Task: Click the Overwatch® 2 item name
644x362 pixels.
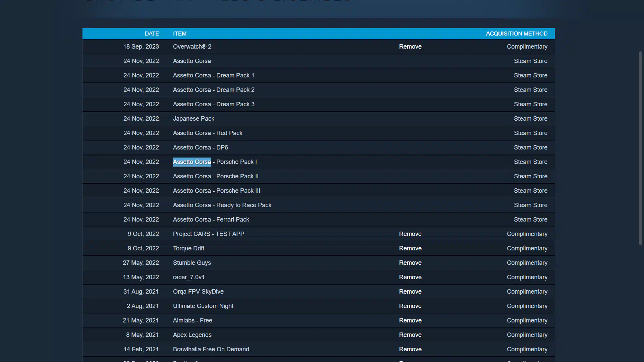Action: (192, 47)
